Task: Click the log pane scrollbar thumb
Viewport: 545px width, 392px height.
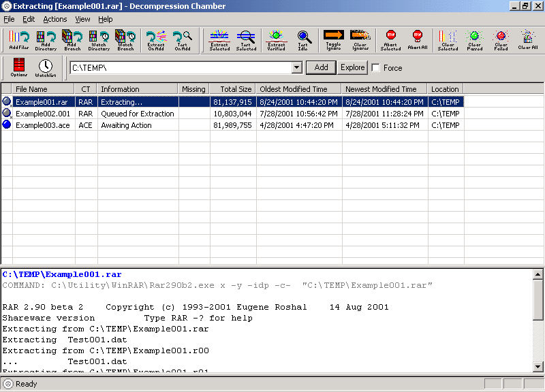Action: (538, 299)
